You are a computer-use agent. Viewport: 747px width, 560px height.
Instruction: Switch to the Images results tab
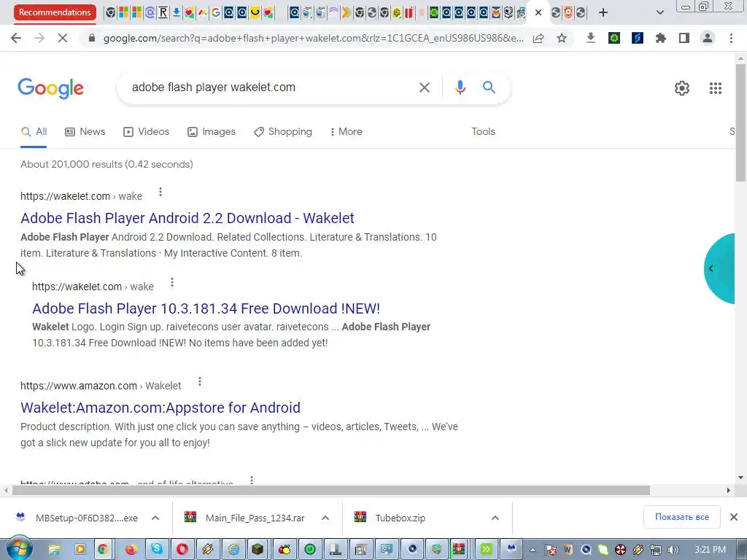coord(212,132)
